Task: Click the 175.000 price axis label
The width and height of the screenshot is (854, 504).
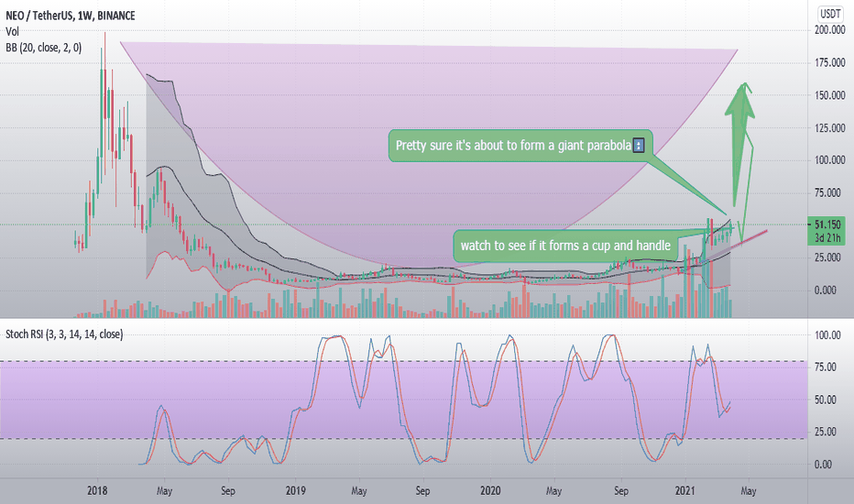Action: pyautogui.click(x=829, y=62)
